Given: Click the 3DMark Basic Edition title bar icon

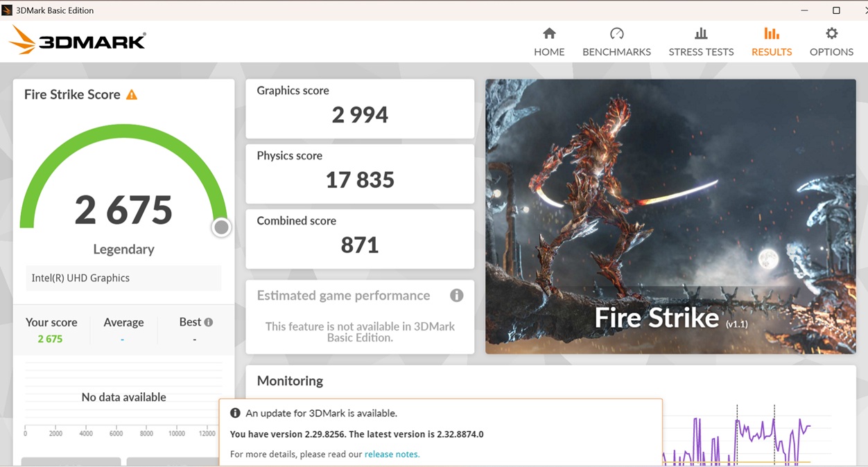Looking at the screenshot, I should coord(7,10).
